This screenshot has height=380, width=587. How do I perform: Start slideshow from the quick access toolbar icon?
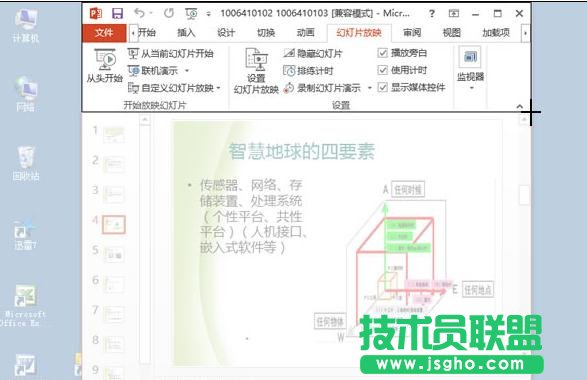coord(191,14)
